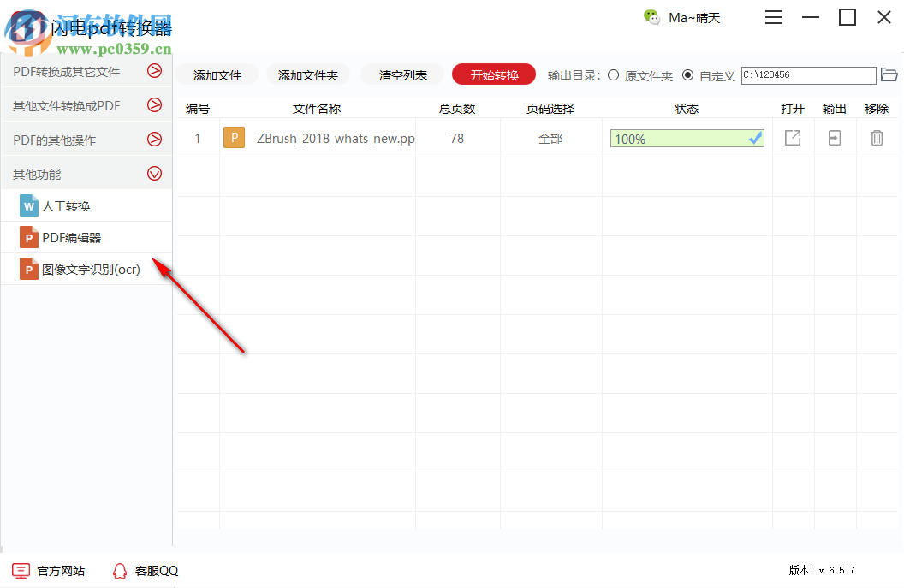
Task: Open the converted file via the 打开 icon
Action: pos(792,138)
